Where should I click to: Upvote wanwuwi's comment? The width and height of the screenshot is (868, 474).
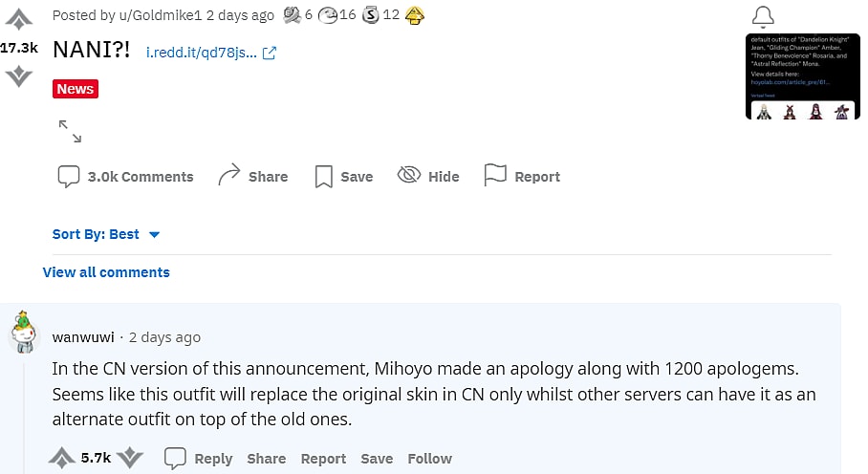(61, 458)
